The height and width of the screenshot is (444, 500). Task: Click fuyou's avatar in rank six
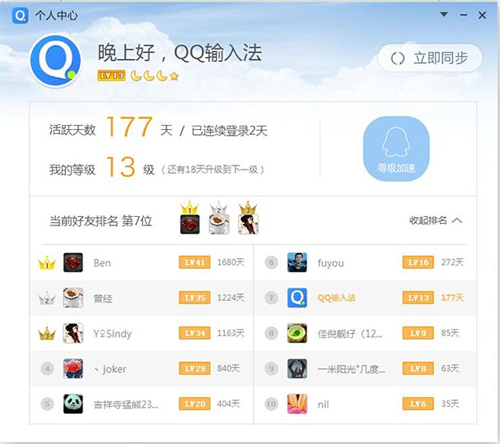tap(297, 262)
